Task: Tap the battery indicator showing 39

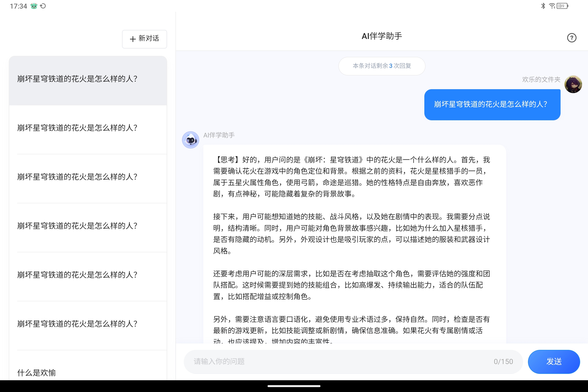Action: [x=562, y=6]
